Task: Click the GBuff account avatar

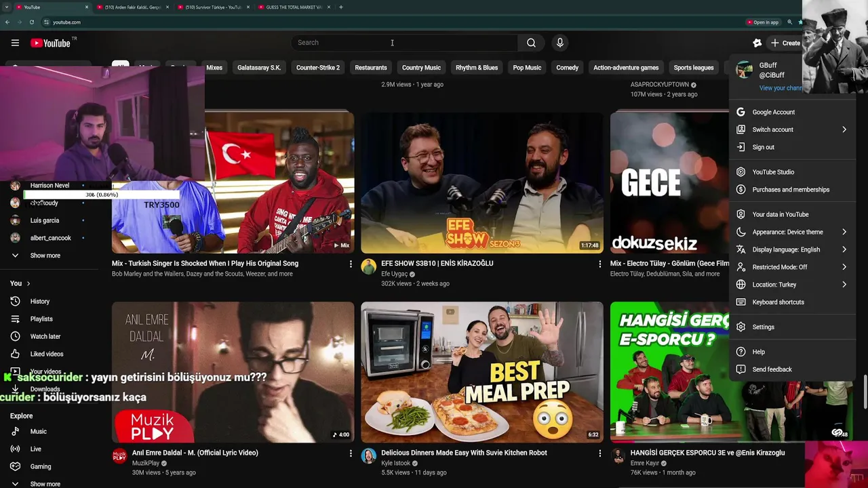Action: (x=744, y=70)
